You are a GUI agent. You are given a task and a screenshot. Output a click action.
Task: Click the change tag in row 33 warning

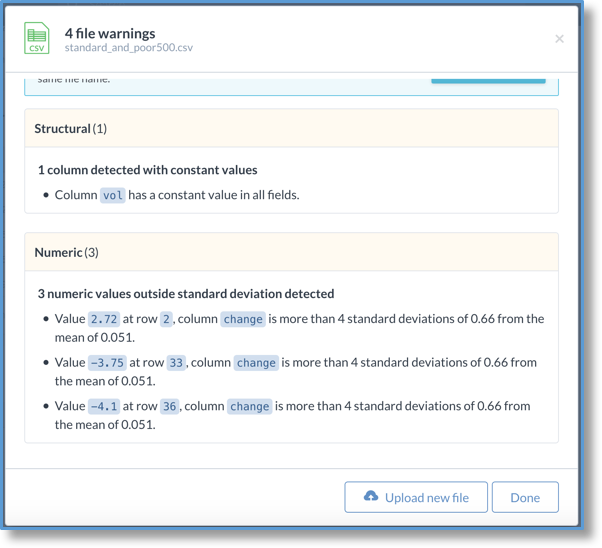click(x=256, y=363)
